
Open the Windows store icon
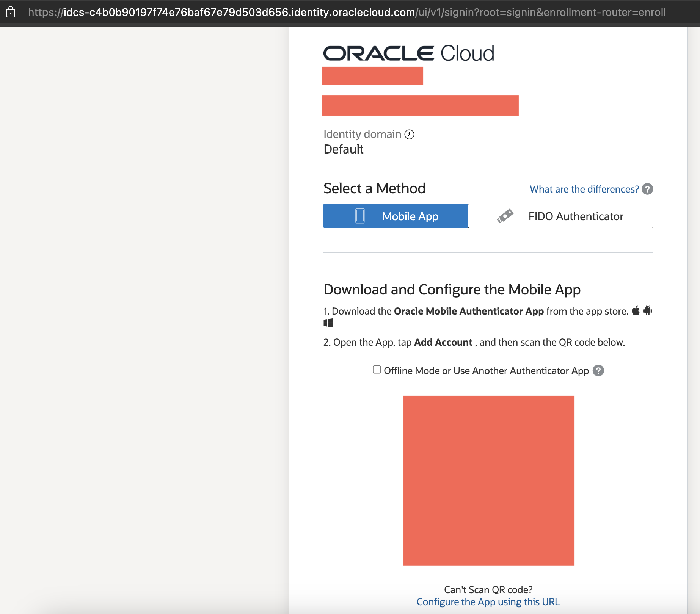[328, 323]
